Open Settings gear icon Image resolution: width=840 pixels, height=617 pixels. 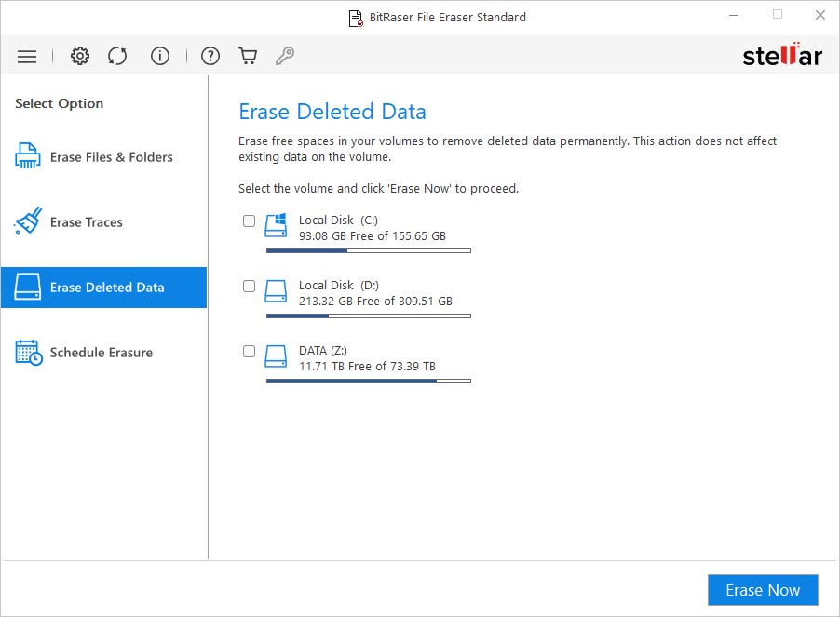pyautogui.click(x=80, y=56)
